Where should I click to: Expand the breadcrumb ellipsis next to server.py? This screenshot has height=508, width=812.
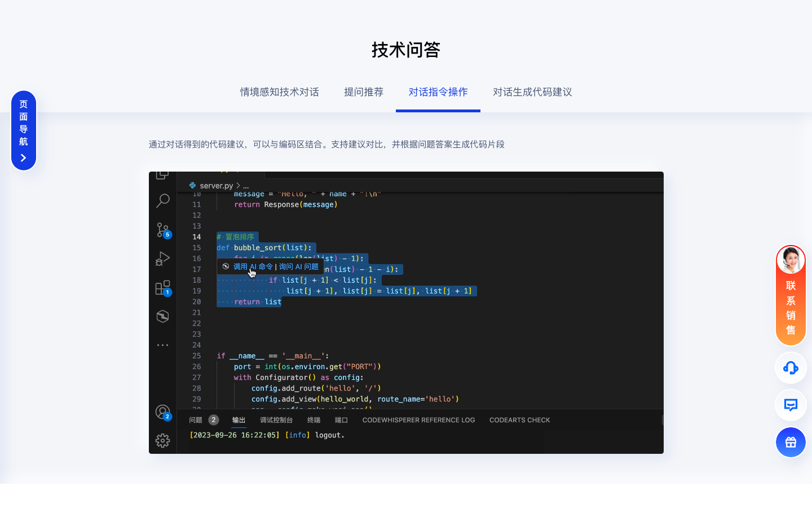246,185
